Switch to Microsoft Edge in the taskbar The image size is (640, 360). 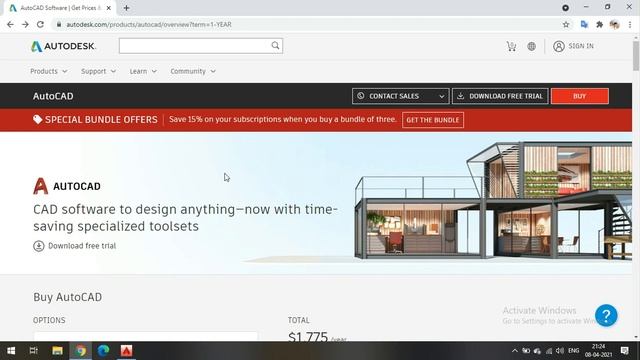click(x=103, y=351)
